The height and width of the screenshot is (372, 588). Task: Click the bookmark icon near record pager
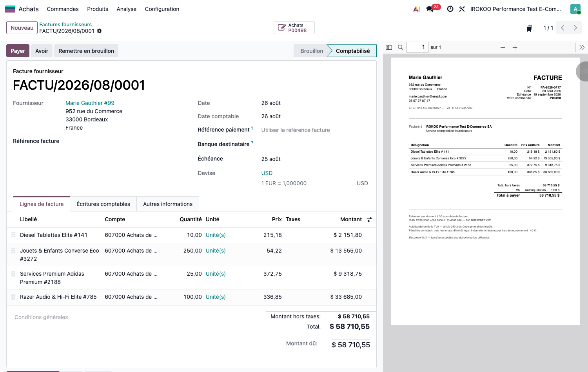pyautogui.click(x=530, y=28)
